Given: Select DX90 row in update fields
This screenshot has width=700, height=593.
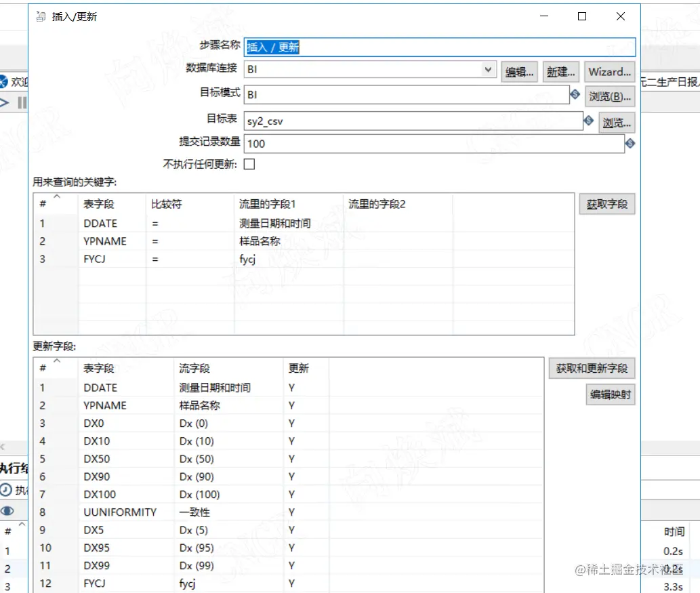Looking at the screenshot, I should (x=289, y=477).
